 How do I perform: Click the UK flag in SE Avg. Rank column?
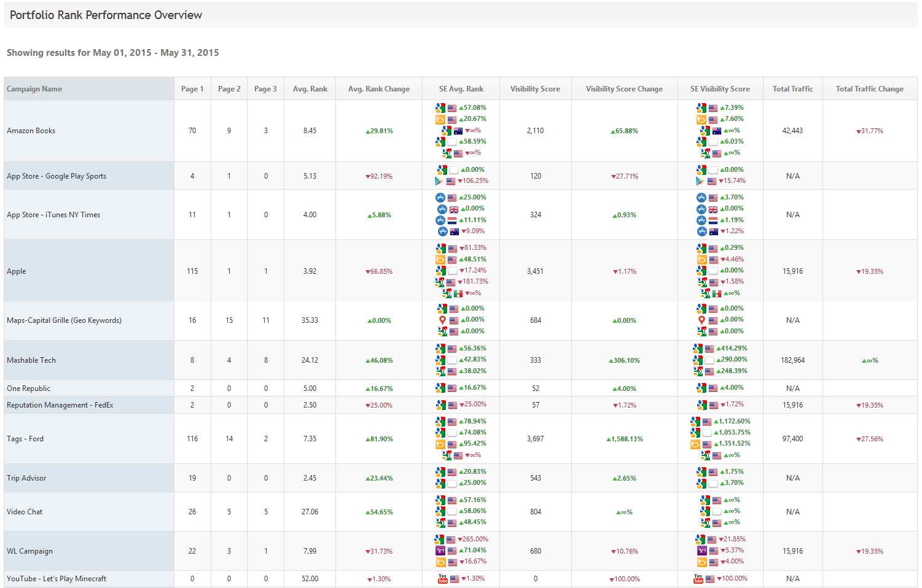[453, 209]
